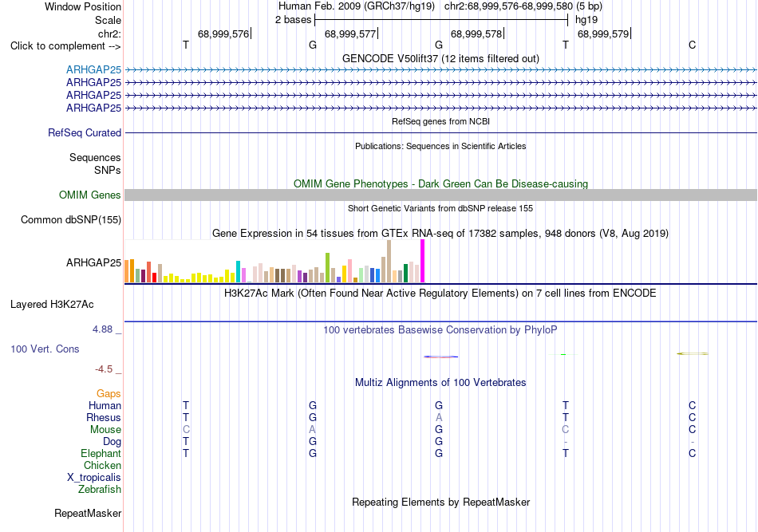Click the blue-red PhyloP conservation mark
Screen dimensions: 758x532
click(x=441, y=357)
